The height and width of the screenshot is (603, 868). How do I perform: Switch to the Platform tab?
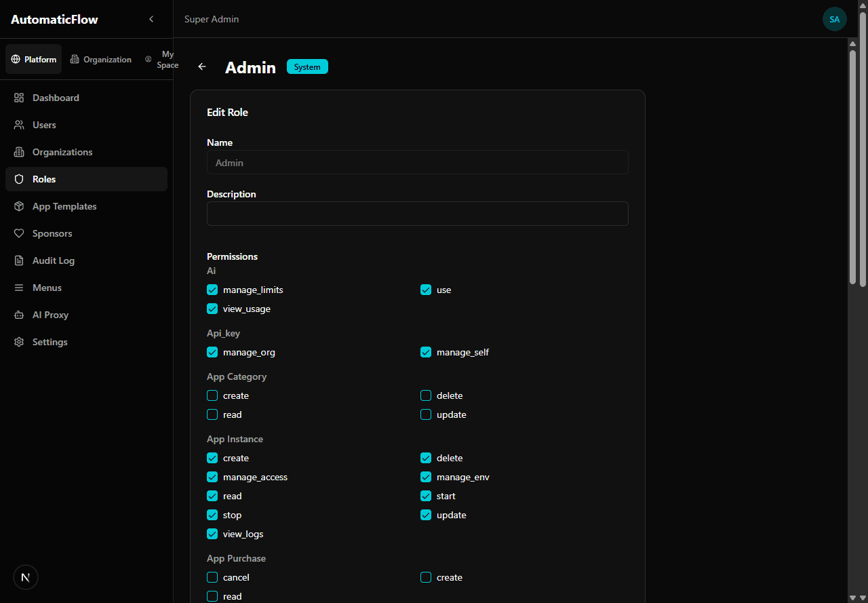(x=34, y=60)
